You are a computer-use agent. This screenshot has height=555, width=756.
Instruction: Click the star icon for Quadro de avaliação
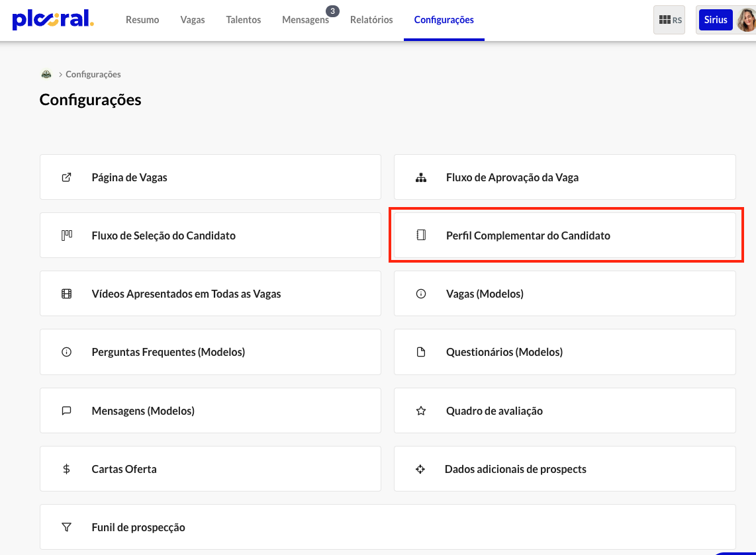tap(420, 411)
